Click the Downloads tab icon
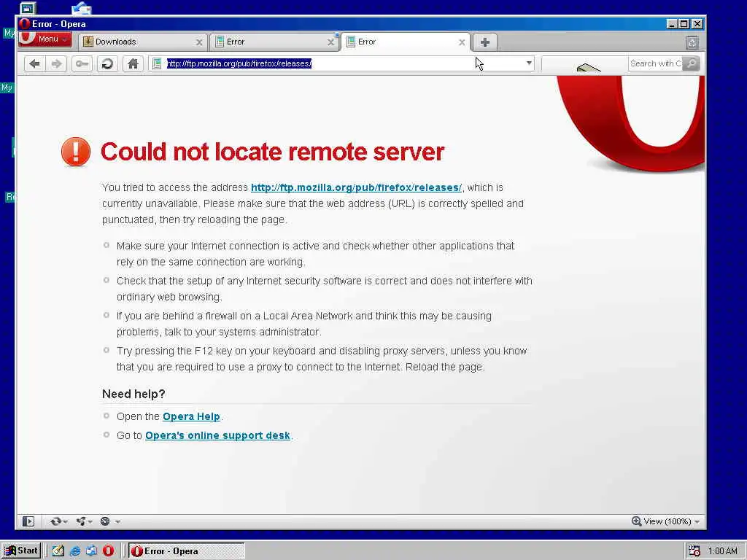The height and width of the screenshot is (560, 747). pos(88,42)
